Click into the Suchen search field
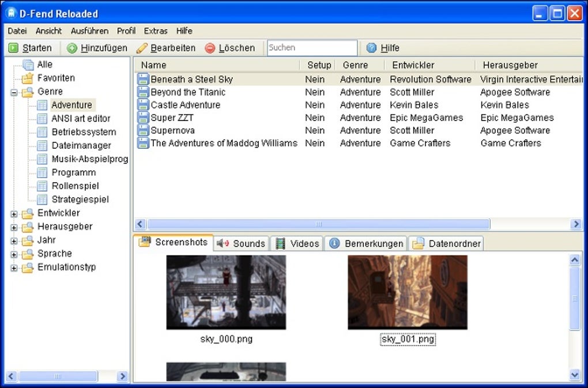588x388 pixels. coord(312,48)
